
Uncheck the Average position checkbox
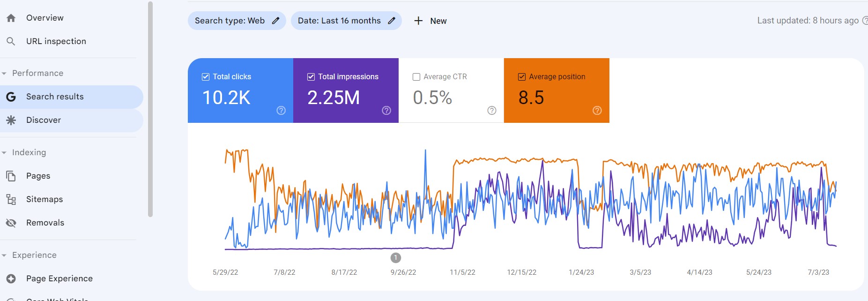[x=522, y=77]
